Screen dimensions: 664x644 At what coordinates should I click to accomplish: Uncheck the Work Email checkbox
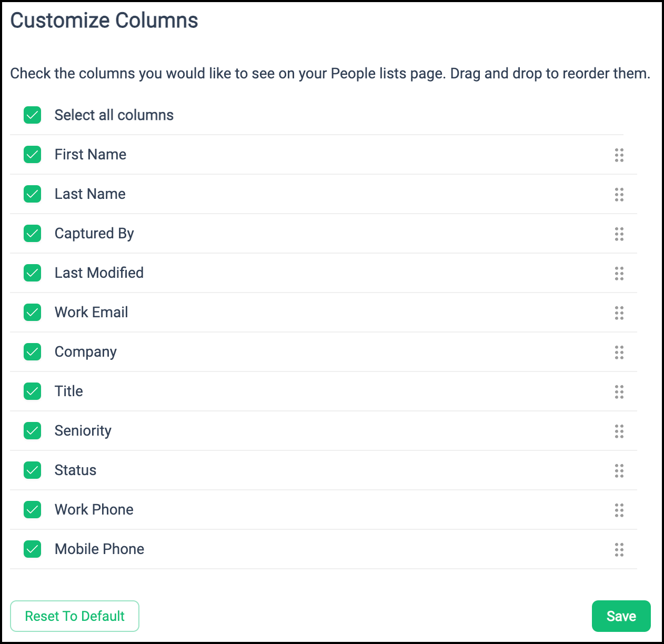pyautogui.click(x=33, y=312)
